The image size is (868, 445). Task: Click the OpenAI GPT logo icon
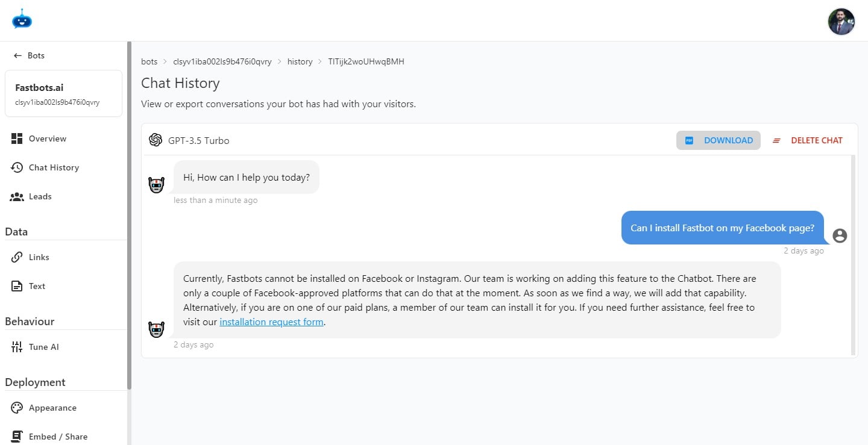click(x=156, y=140)
